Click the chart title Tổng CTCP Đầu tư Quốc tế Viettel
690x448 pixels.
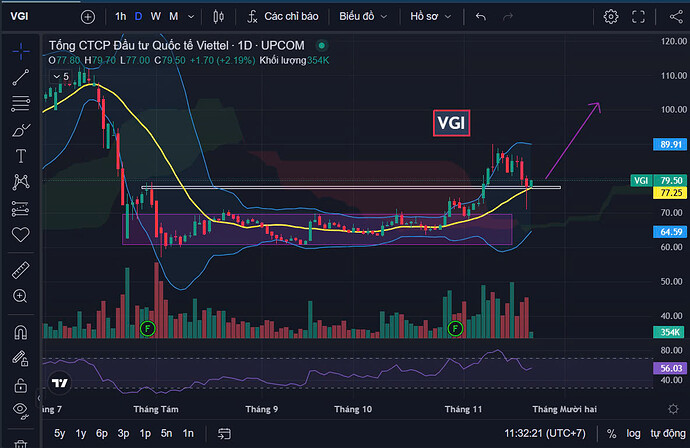[x=138, y=45]
